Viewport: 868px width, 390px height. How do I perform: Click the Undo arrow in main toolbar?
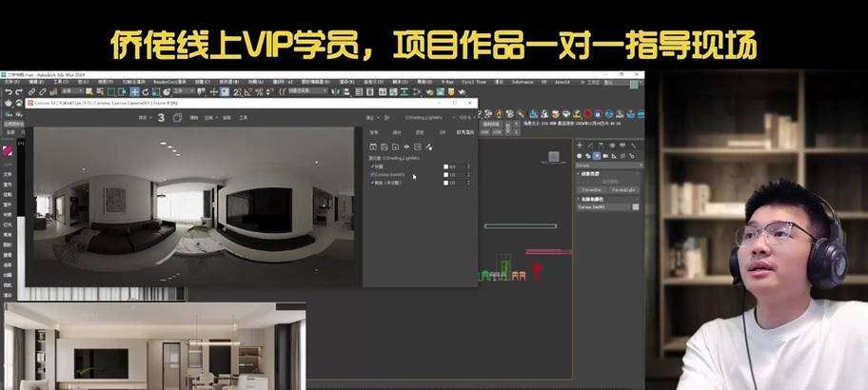[x=9, y=92]
